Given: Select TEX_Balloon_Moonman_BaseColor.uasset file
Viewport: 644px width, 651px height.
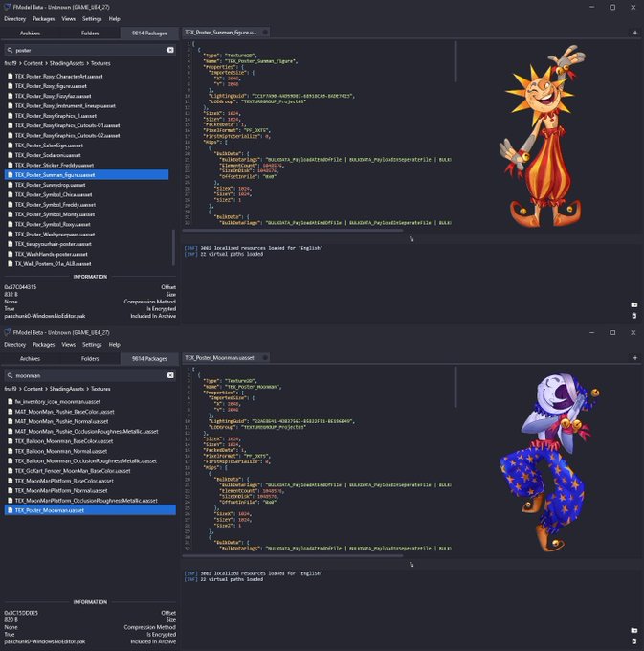Looking at the screenshot, I should [x=90, y=441].
